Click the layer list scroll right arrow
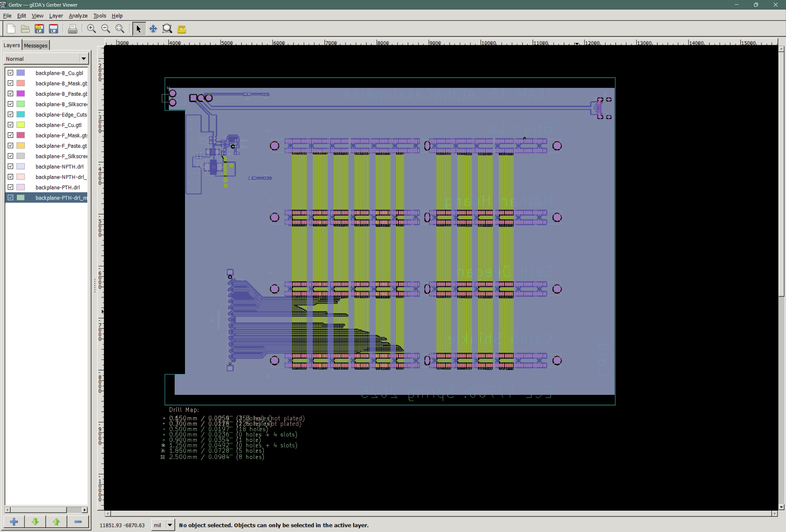This screenshot has width=786, height=532. pos(85,510)
